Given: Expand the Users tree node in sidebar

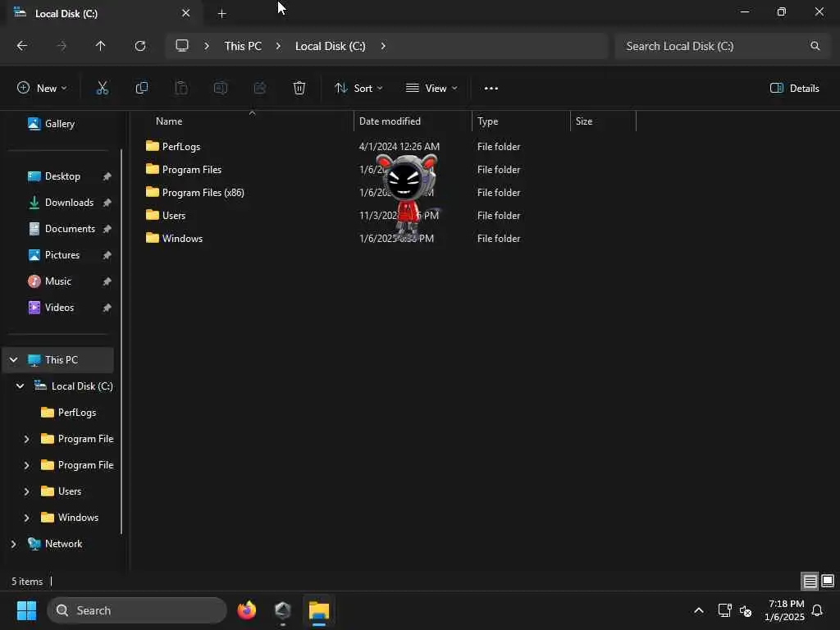Looking at the screenshot, I should (x=26, y=491).
